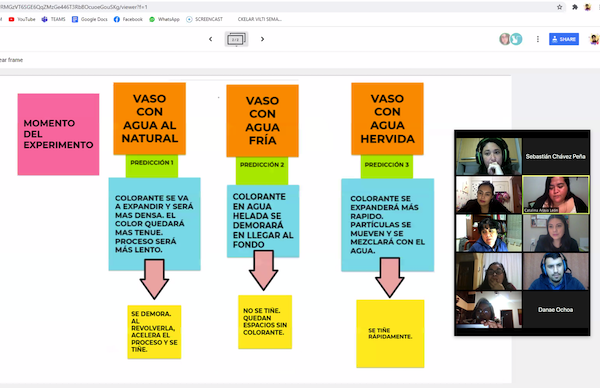Open the browser extensions puzzle icon
600x388 pixels.
[x=575, y=7]
